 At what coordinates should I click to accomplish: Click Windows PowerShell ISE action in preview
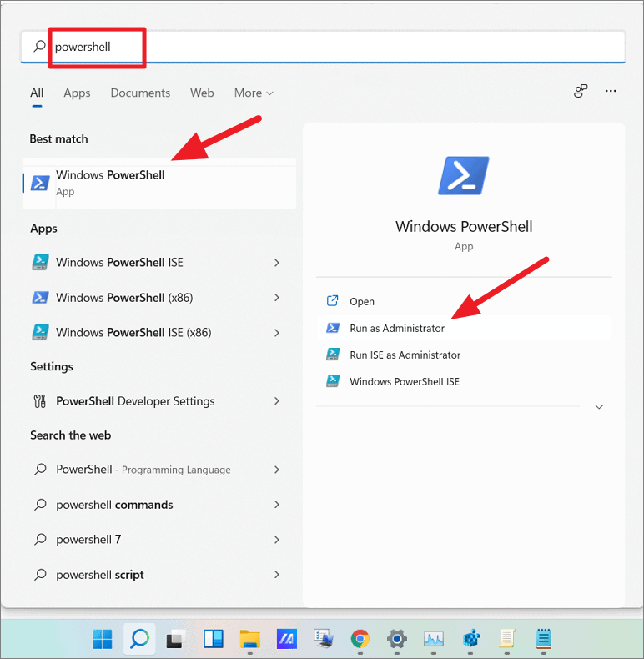pos(464,381)
